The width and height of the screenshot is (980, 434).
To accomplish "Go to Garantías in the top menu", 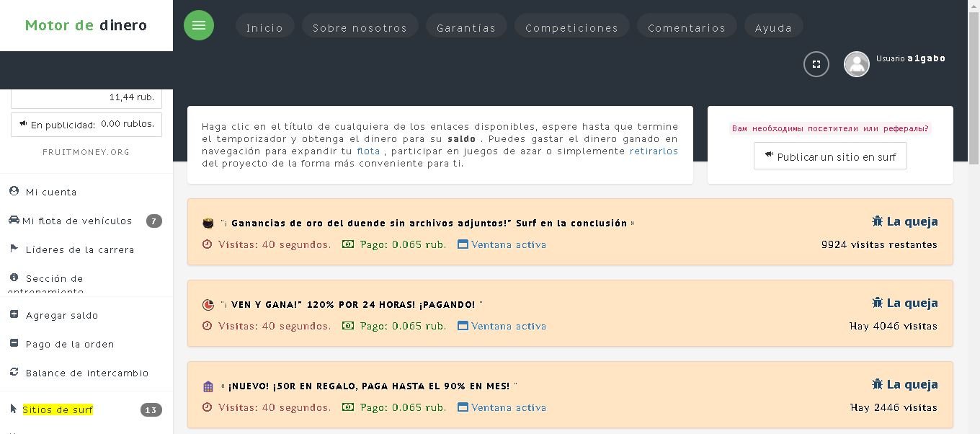I will [x=466, y=27].
